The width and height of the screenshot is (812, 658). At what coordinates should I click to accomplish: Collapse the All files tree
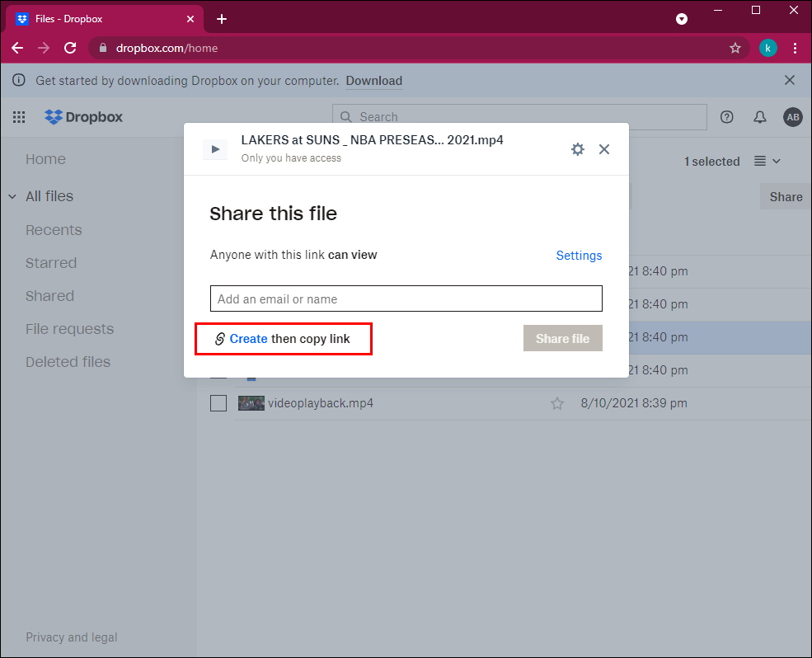pos(12,196)
